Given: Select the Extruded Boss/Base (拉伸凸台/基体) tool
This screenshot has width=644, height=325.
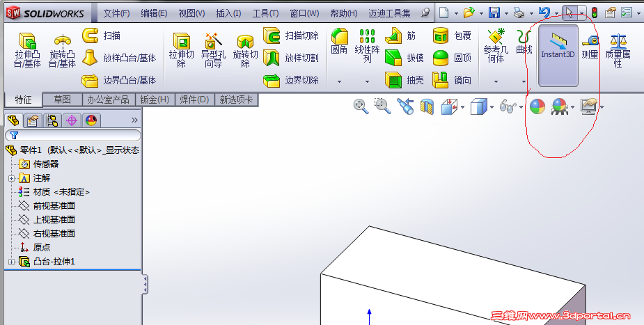Looking at the screenshot, I should [28, 50].
